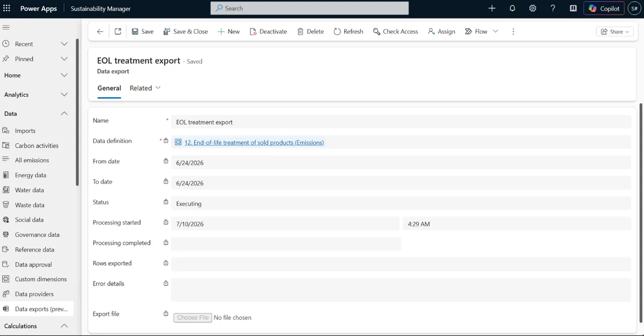The width and height of the screenshot is (644, 336).
Task: Click the plus icon for quick create
Action: (x=492, y=9)
